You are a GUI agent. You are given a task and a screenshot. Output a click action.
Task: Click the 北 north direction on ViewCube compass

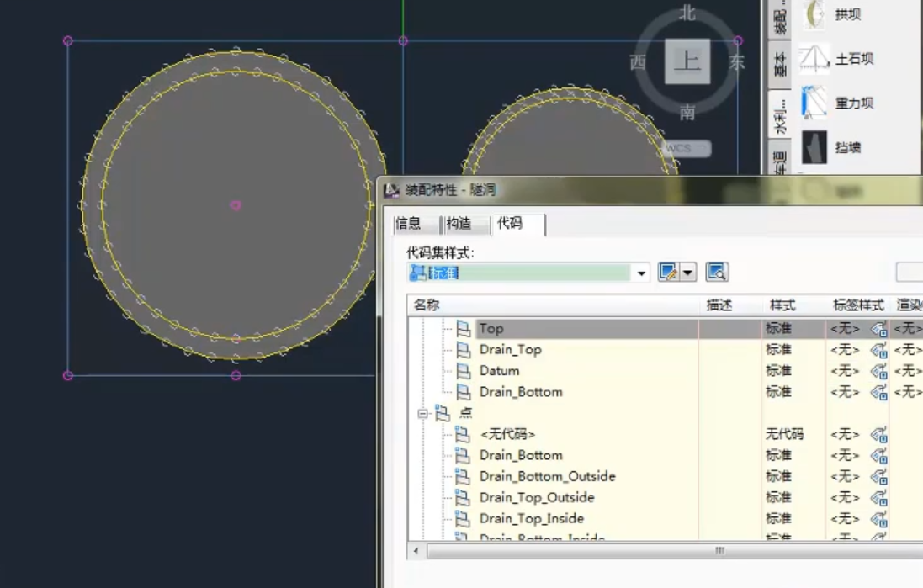[x=687, y=13]
